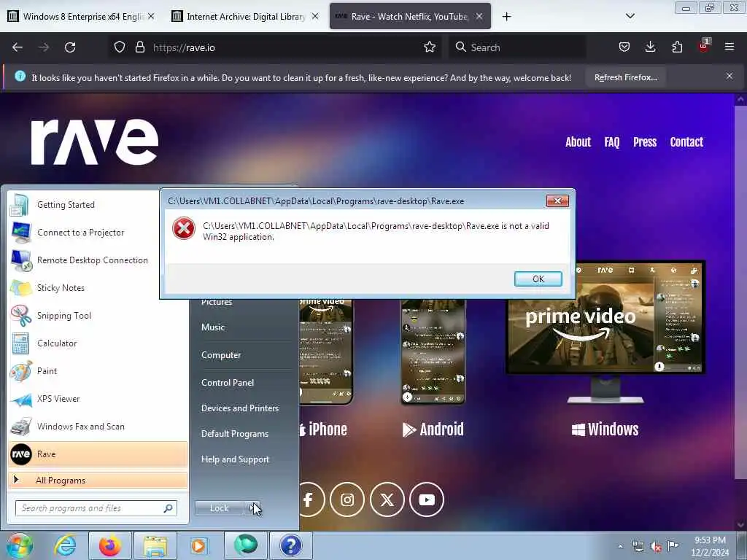747x560 pixels.
Task: Dismiss the Firefox refresh notification bar
Action: [729, 76]
